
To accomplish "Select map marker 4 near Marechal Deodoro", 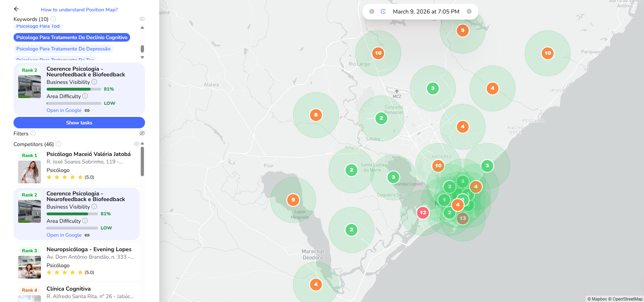I will 316,284.
